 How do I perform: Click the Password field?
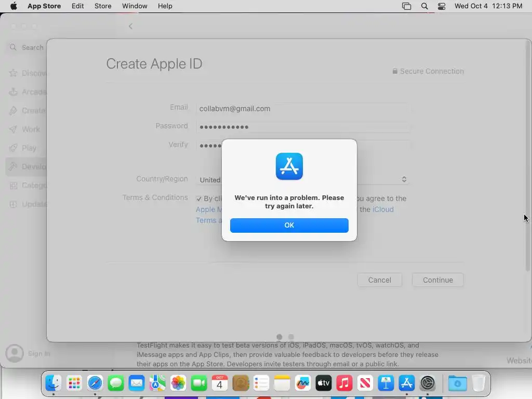(303, 127)
